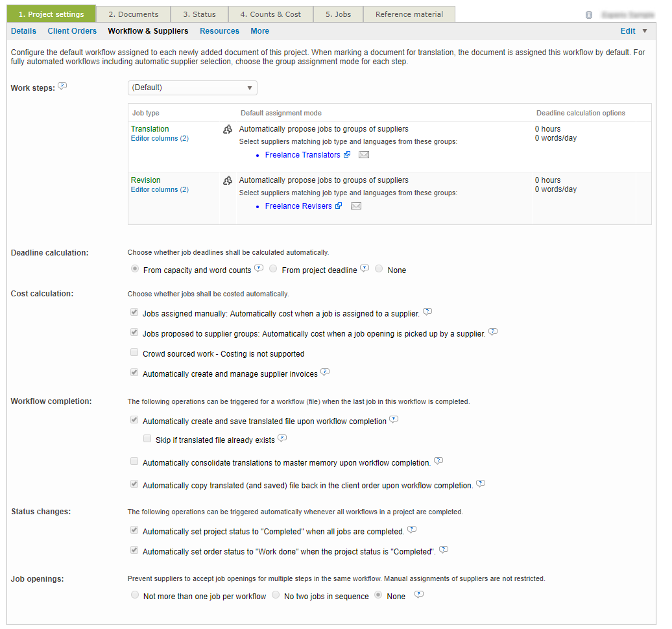This screenshot has width=672, height=629.
Task: Click the envelope icon beside Freelance Translators
Action: click(364, 155)
